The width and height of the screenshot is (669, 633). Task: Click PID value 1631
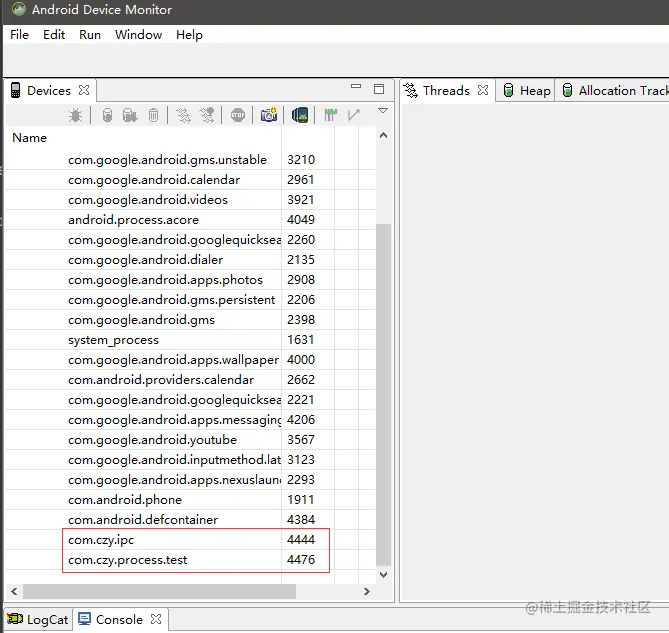tap(301, 340)
